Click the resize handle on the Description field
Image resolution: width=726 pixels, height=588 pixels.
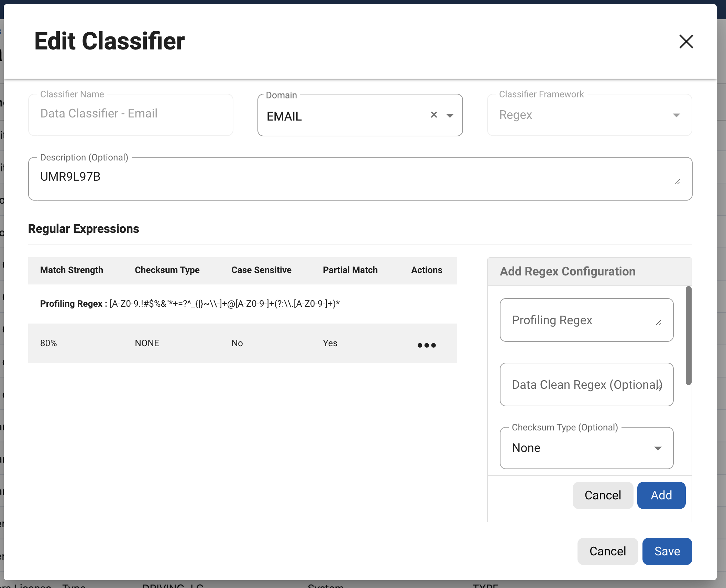(x=678, y=181)
